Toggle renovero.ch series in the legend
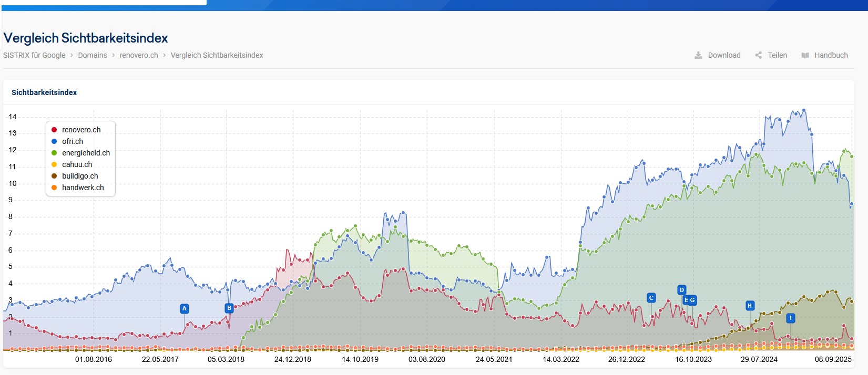Screen dimensions: 868x375 (x=81, y=130)
